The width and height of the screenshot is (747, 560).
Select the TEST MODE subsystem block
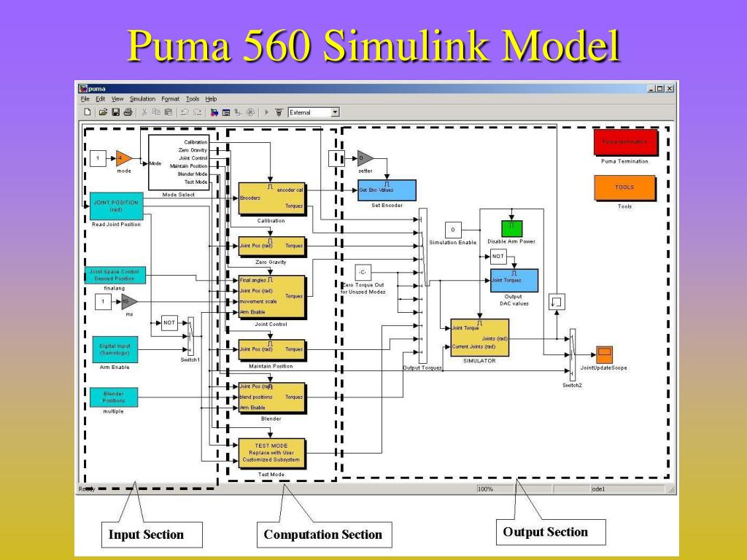pyautogui.click(x=271, y=453)
